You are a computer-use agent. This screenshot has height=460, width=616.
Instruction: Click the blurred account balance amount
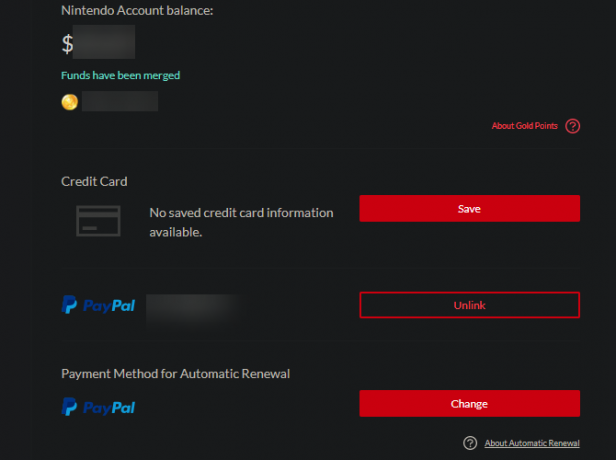click(104, 42)
